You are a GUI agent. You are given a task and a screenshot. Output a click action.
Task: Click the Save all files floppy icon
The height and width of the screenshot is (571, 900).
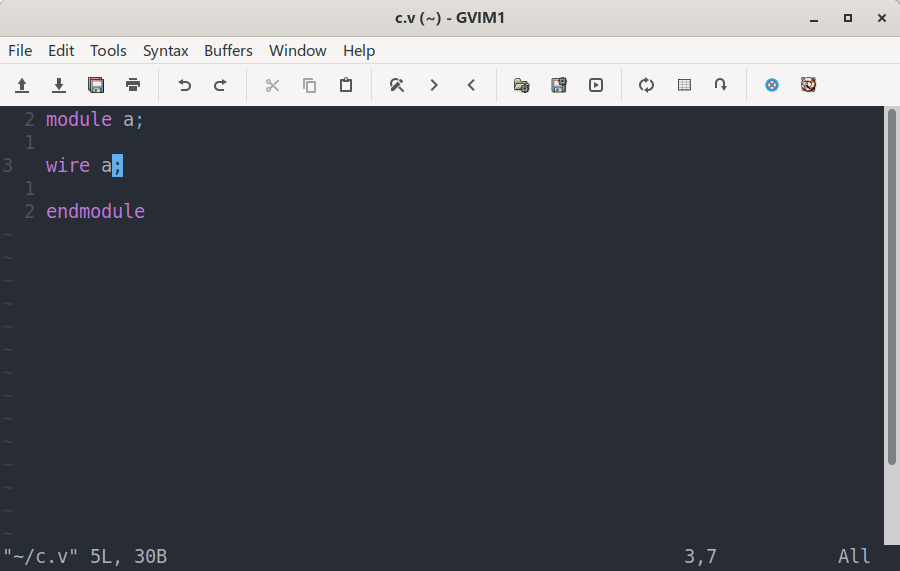click(x=96, y=86)
